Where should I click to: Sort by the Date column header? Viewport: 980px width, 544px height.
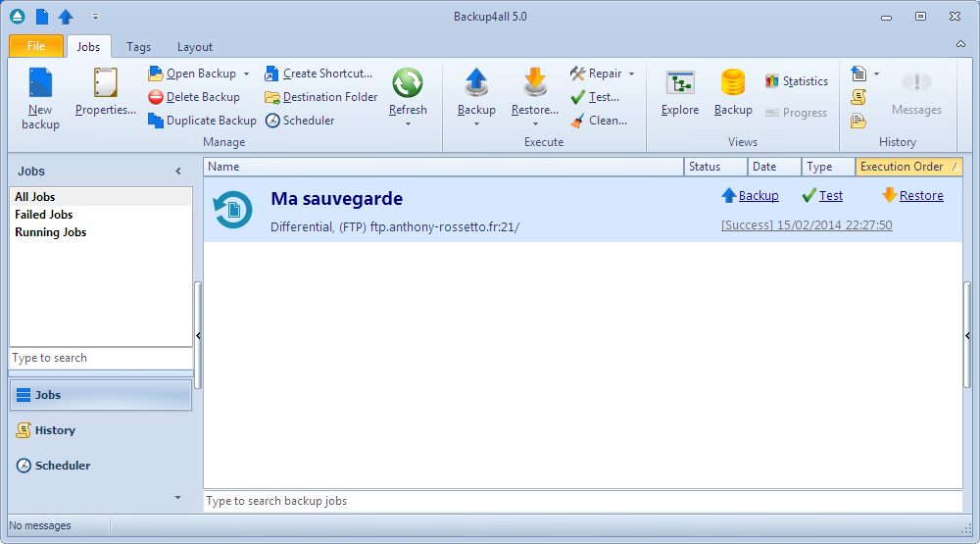[x=774, y=167]
